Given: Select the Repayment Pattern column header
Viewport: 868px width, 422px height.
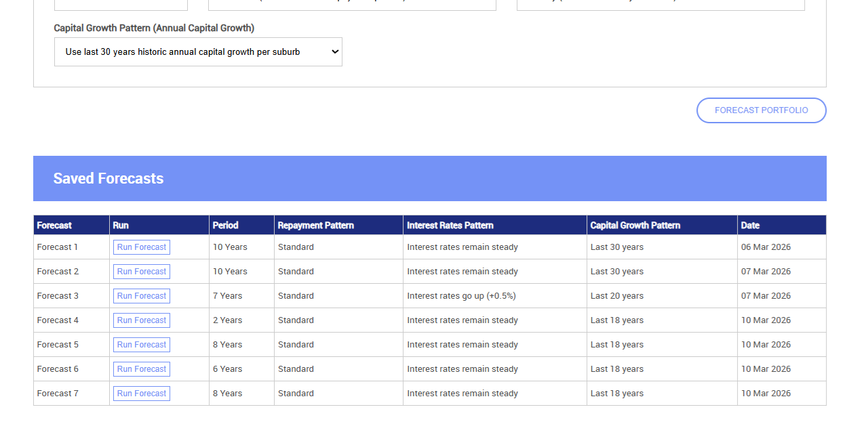Looking at the screenshot, I should click(316, 226).
